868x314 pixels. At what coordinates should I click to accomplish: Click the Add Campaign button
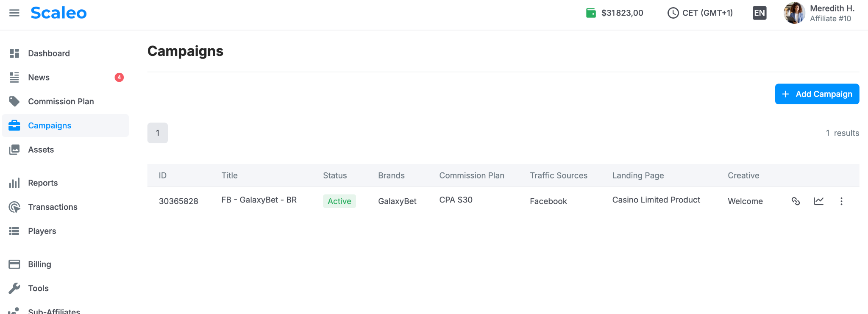point(817,94)
